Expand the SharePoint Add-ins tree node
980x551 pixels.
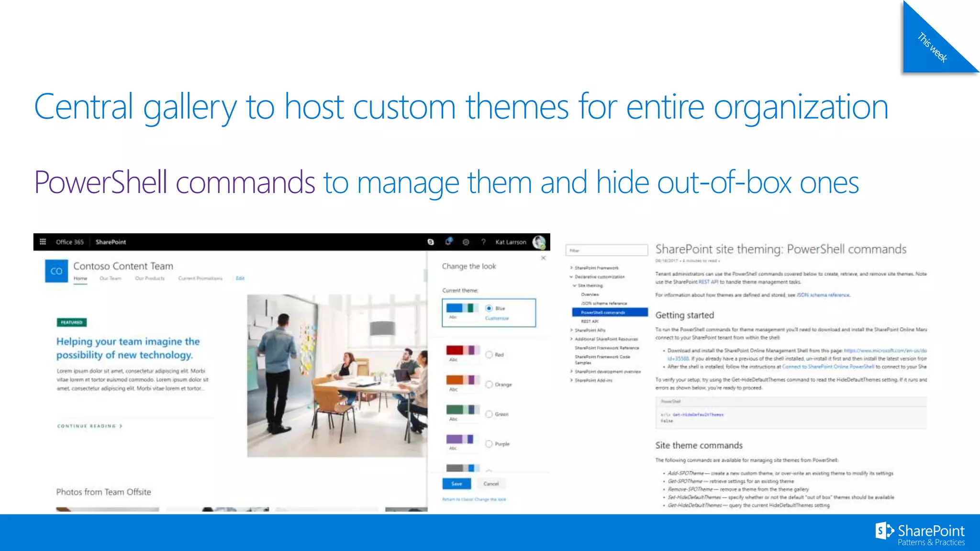571,381
